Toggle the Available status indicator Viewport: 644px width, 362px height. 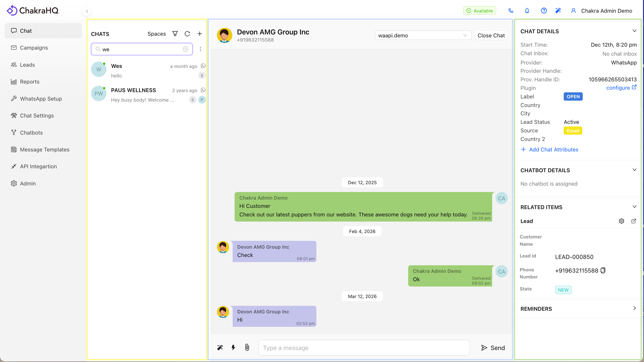point(479,11)
